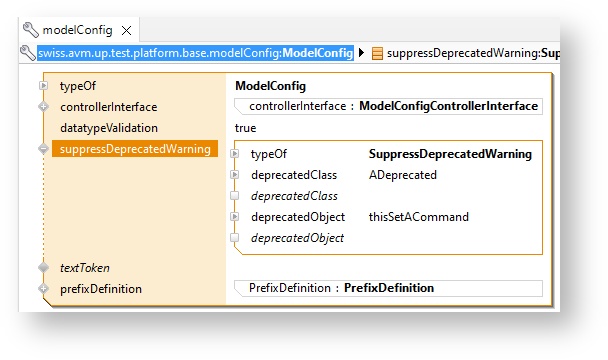Click the diamond marker beside textToken
The width and height of the screenshot is (608, 360).
click(43, 267)
